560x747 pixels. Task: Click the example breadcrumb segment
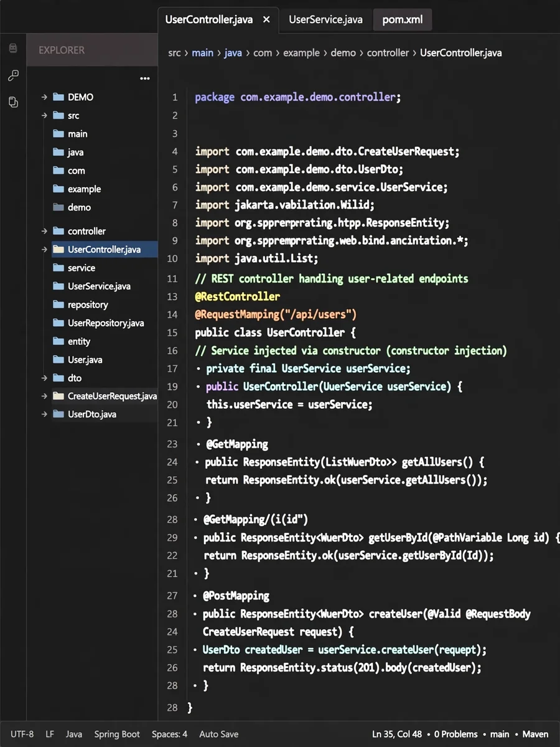pyautogui.click(x=301, y=53)
